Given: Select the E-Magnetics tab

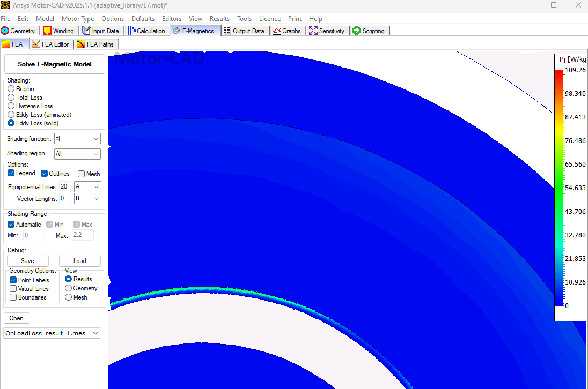Looking at the screenshot, I should tap(194, 31).
